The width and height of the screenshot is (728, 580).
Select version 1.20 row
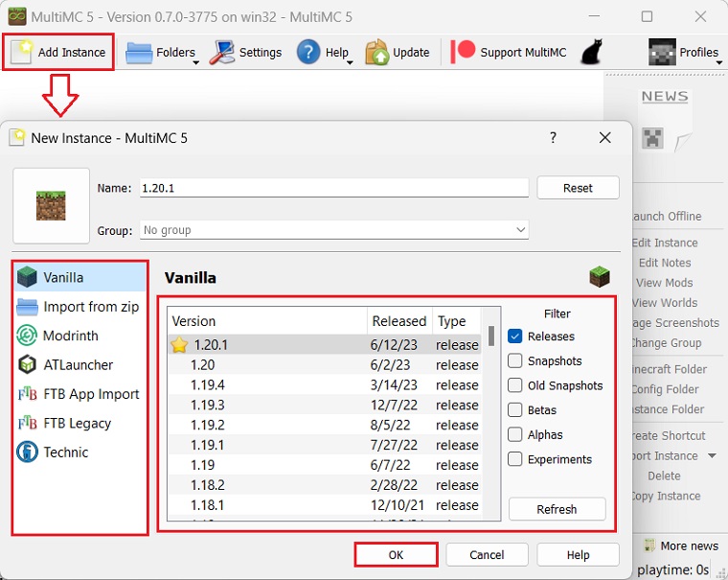coord(325,365)
